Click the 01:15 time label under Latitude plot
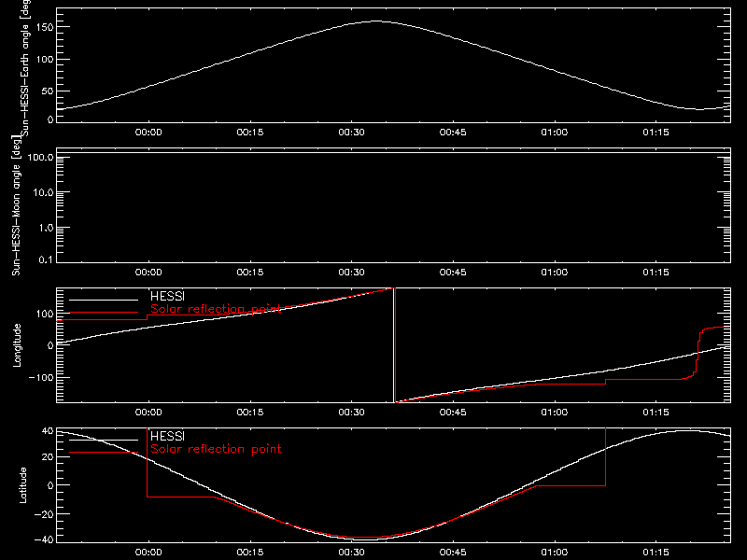Screen dimensions: 747x560 click(x=656, y=553)
